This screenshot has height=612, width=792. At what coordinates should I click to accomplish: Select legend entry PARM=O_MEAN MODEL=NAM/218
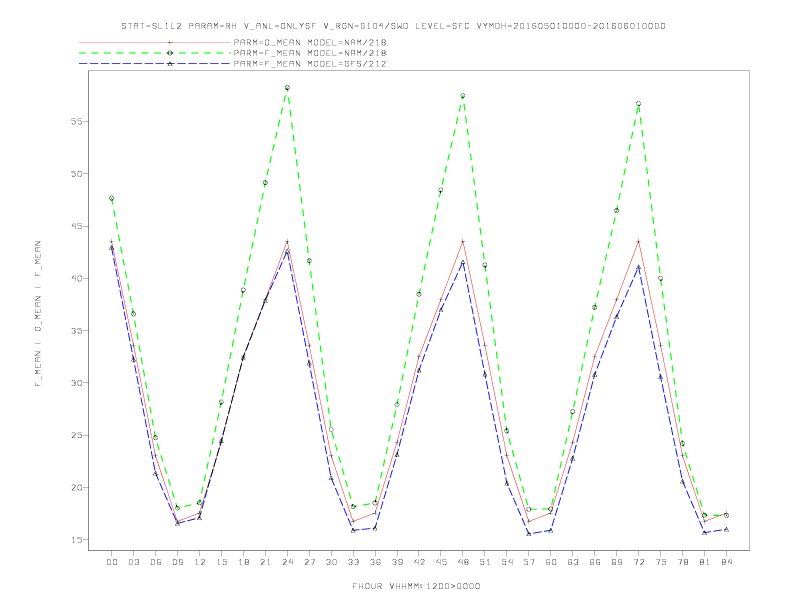(x=310, y=42)
